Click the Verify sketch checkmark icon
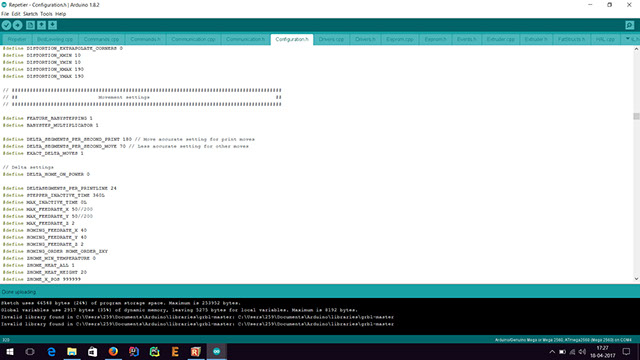The image size is (640, 360). point(6,25)
